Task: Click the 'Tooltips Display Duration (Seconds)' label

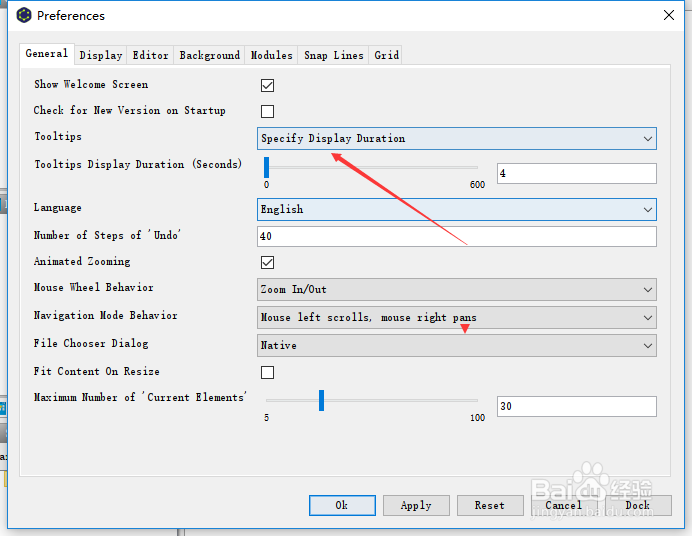Action: pos(138,165)
